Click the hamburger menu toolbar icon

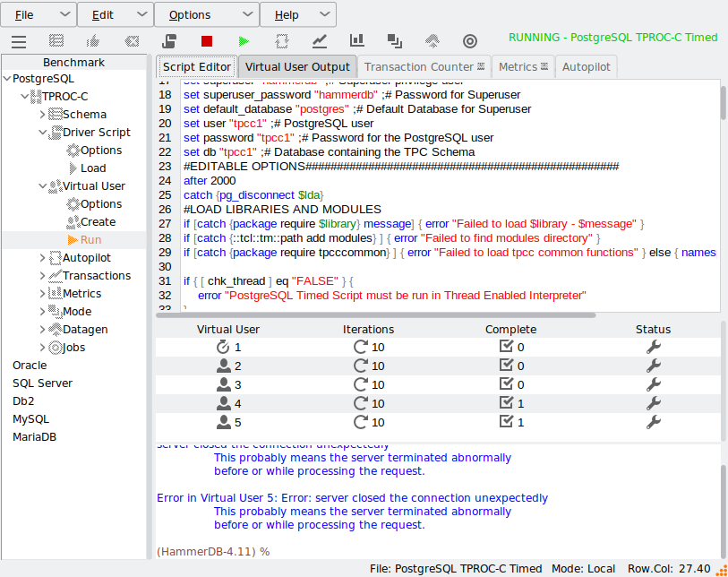(x=19, y=42)
